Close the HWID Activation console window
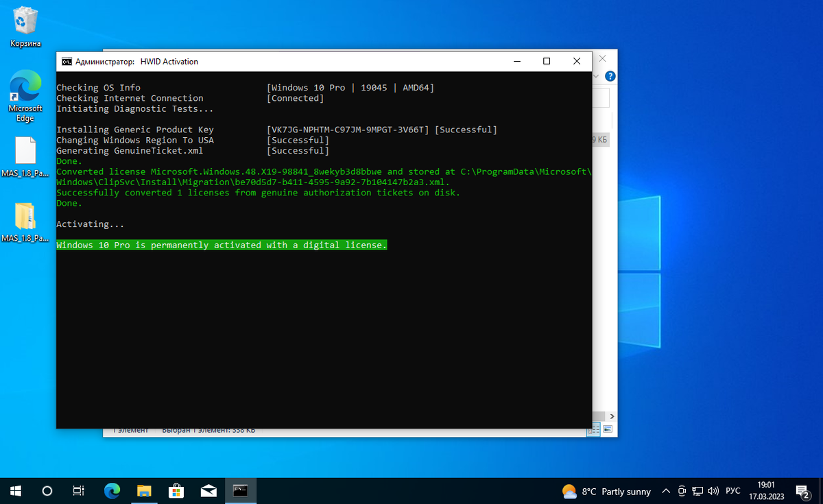This screenshot has height=504, width=823. point(577,61)
